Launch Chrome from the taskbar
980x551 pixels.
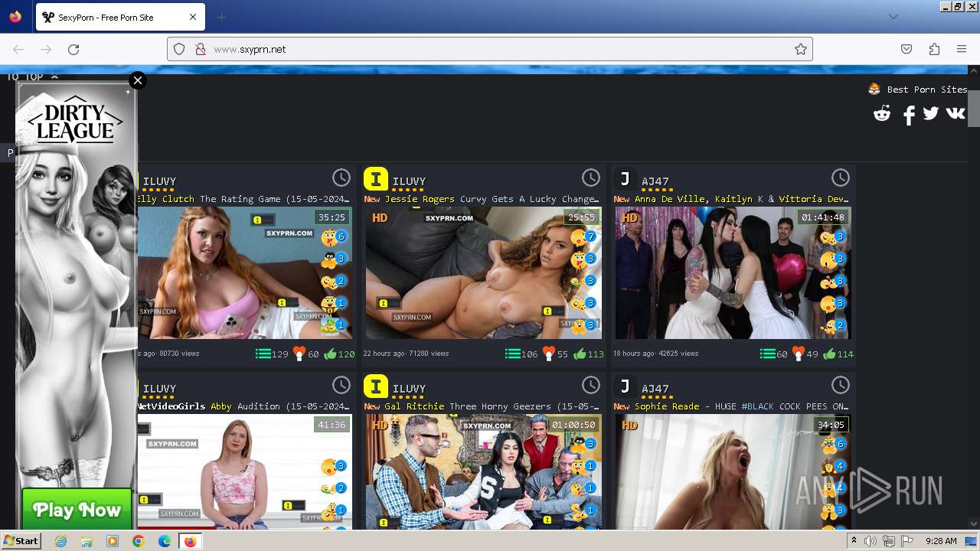138,541
